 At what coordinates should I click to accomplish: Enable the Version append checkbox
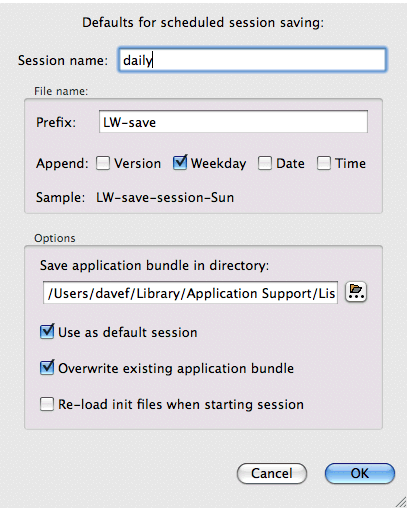coord(103,163)
